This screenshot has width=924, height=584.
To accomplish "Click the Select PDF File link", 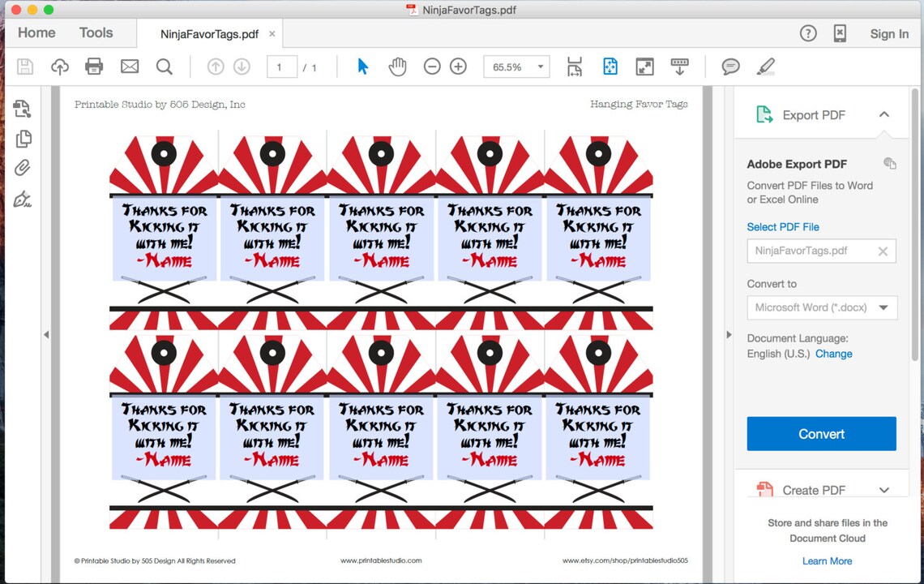I will click(x=783, y=226).
